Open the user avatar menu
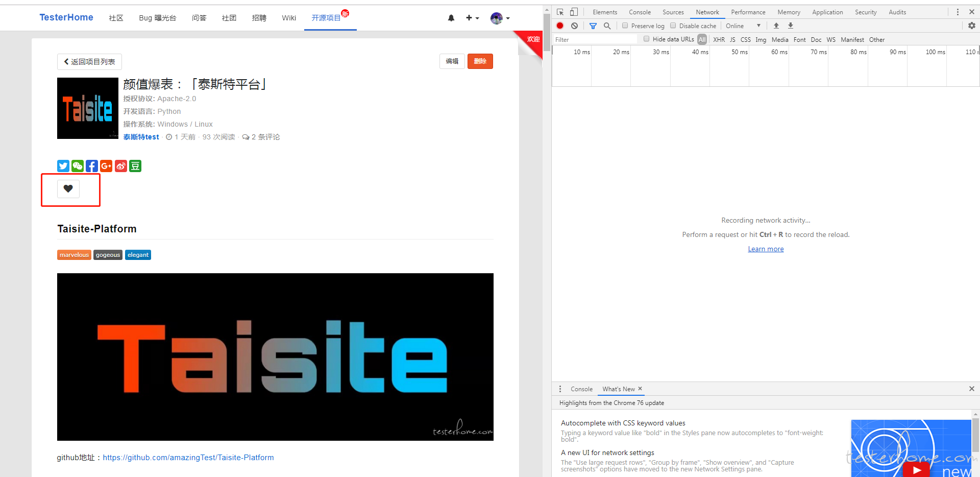 [x=500, y=18]
